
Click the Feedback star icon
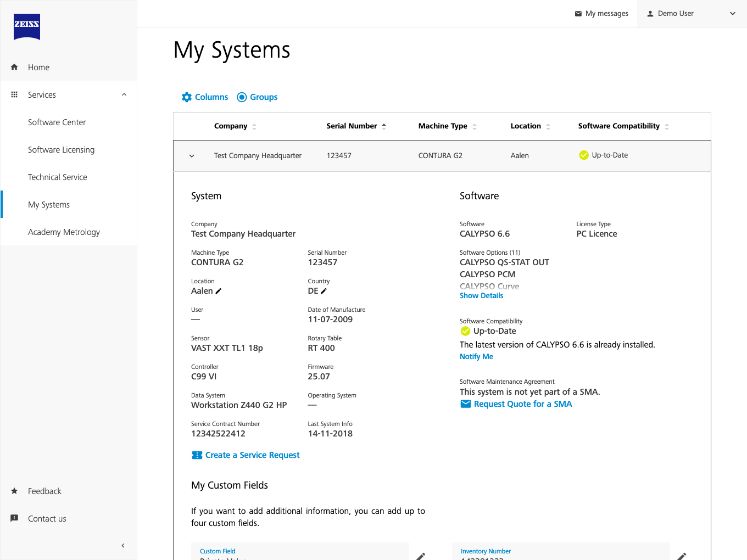tap(14, 491)
